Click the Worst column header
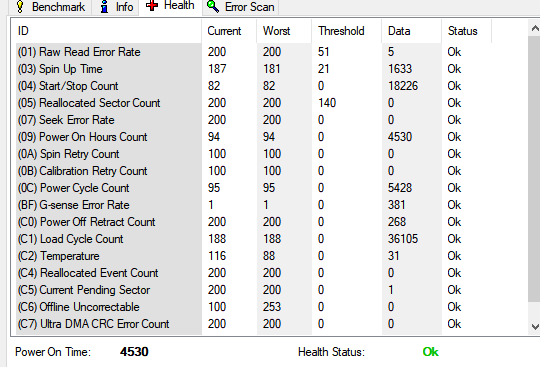This screenshot has width=540, height=367. click(x=284, y=31)
